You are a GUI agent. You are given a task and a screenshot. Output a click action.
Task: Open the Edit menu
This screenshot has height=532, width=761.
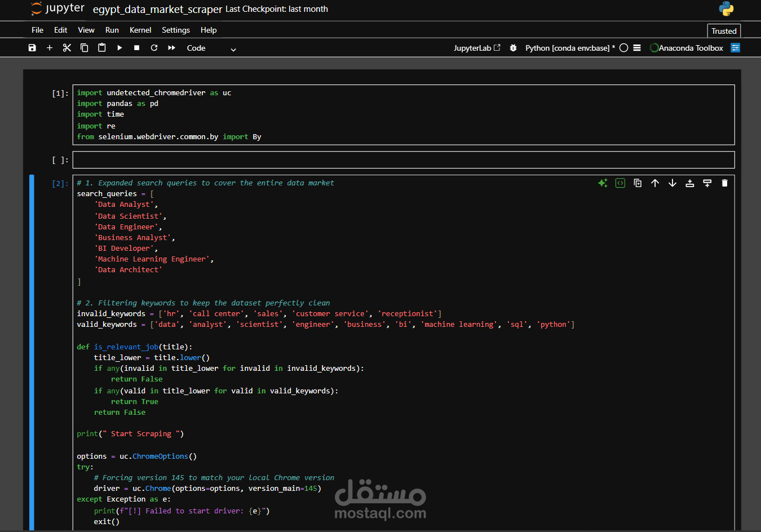tap(60, 30)
